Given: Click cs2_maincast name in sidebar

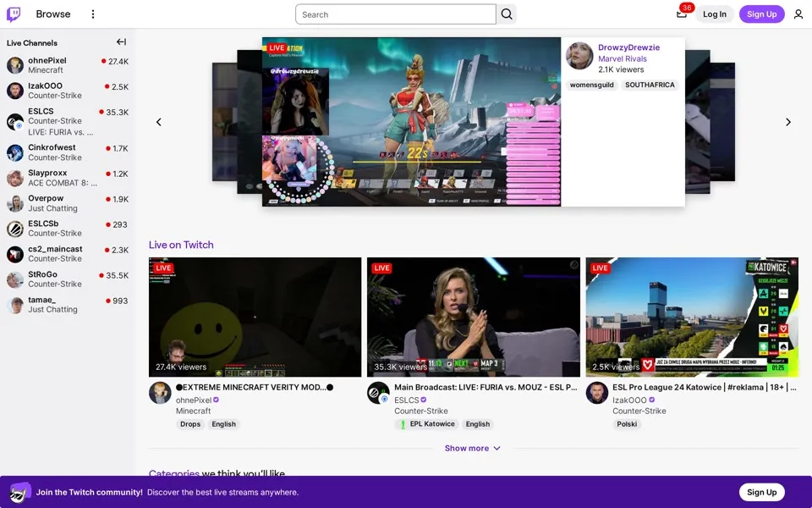Looking at the screenshot, I should click(x=55, y=249).
